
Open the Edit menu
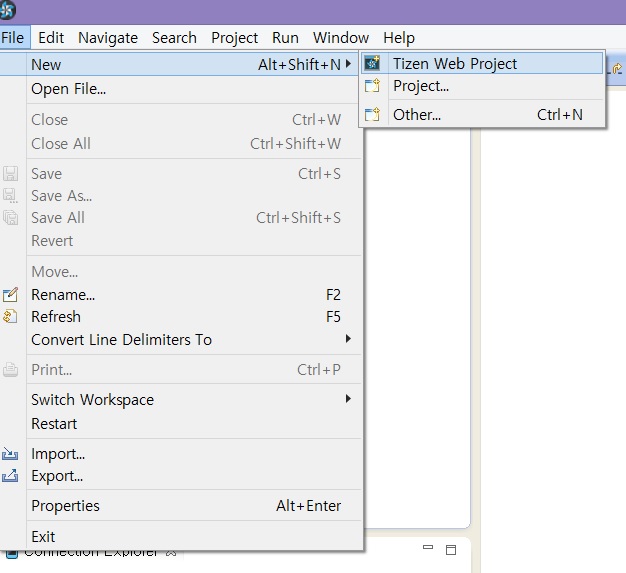pyautogui.click(x=51, y=38)
